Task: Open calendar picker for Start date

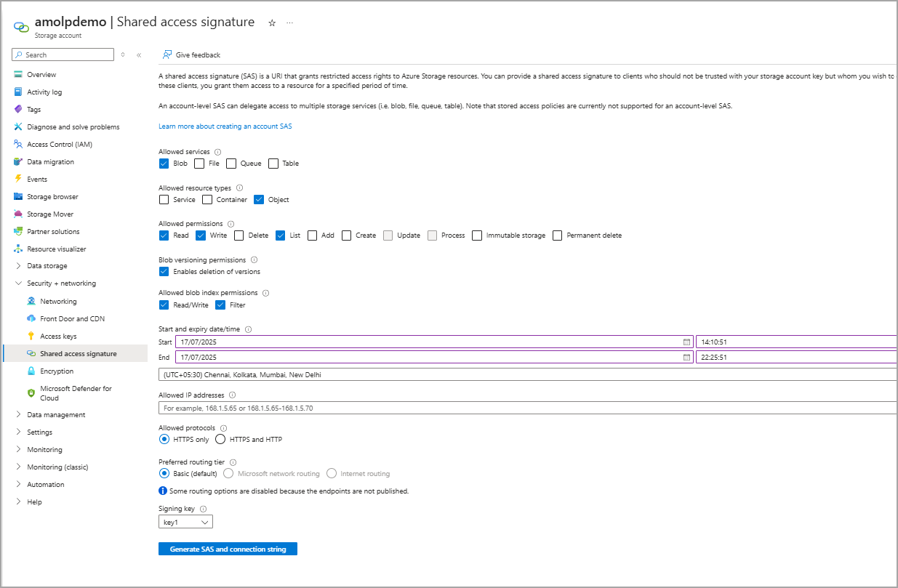Action: click(x=687, y=342)
